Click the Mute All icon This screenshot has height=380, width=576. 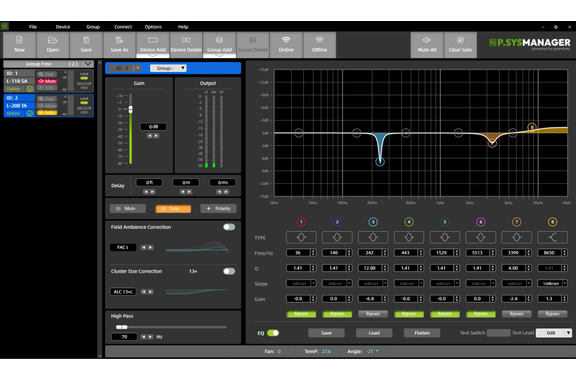427,44
